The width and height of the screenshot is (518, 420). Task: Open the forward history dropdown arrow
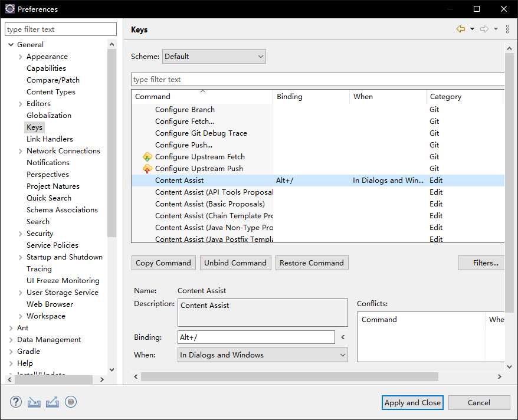point(496,29)
